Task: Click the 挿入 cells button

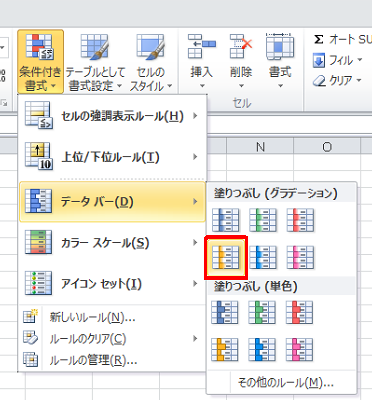Action: point(202,62)
